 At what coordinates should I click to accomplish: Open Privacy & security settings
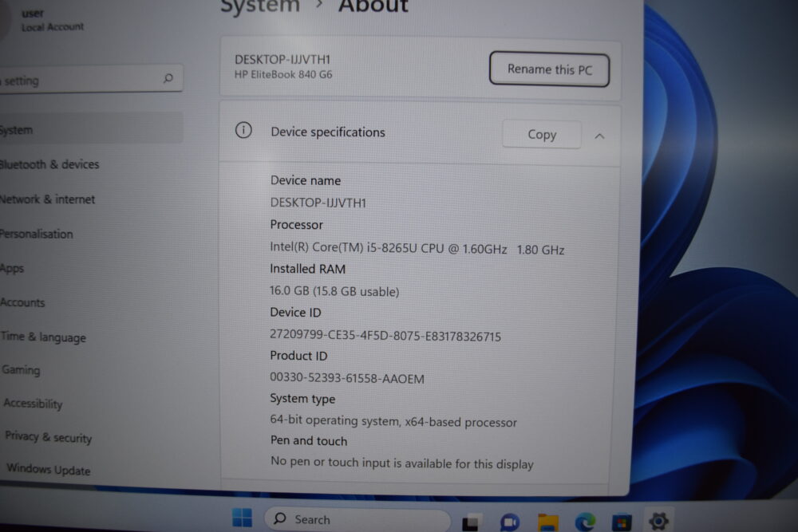click(x=49, y=437)
